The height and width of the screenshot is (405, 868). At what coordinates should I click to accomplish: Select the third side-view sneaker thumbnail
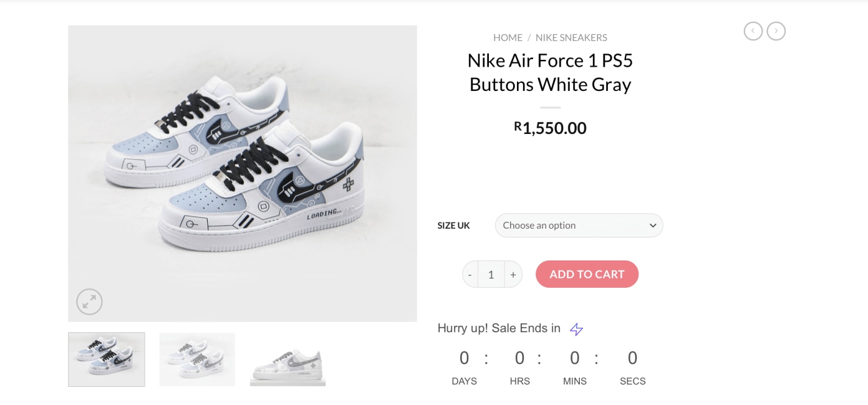click(288, 360)
